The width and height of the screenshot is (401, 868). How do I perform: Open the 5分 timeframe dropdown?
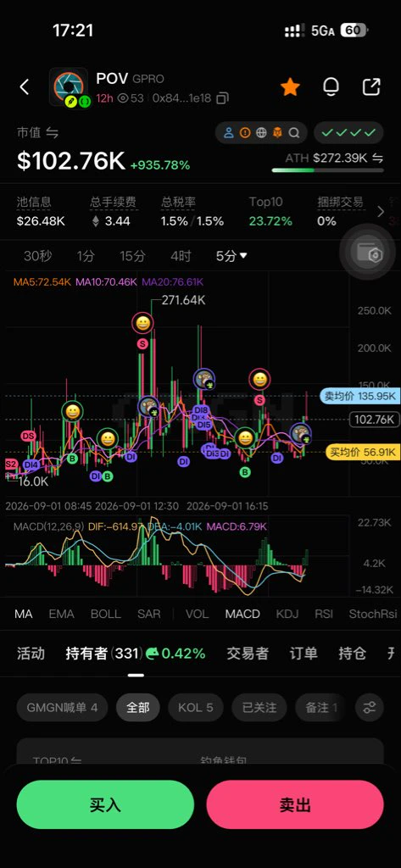click(x=231, y=256)
